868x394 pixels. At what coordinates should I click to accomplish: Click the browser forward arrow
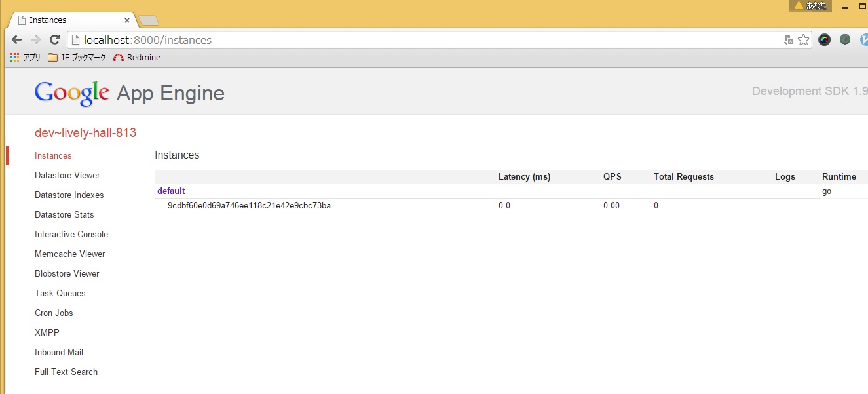coord(35,39)
